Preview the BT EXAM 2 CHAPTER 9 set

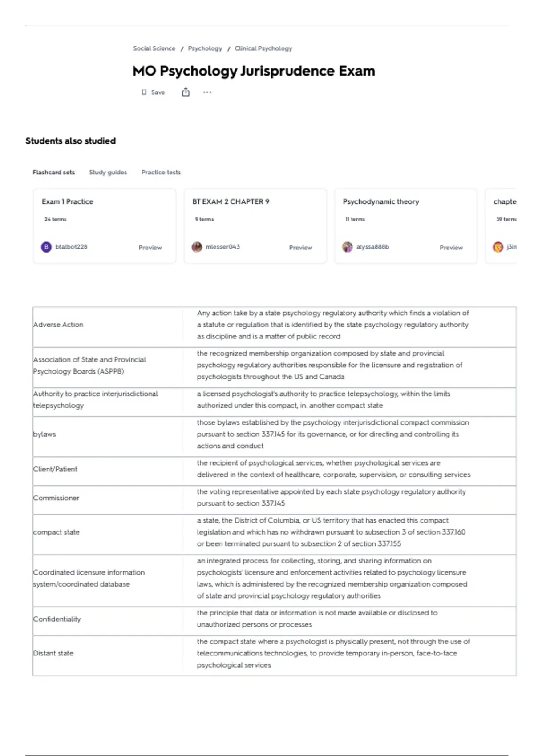pyautogui.click(x=301, y=247)
